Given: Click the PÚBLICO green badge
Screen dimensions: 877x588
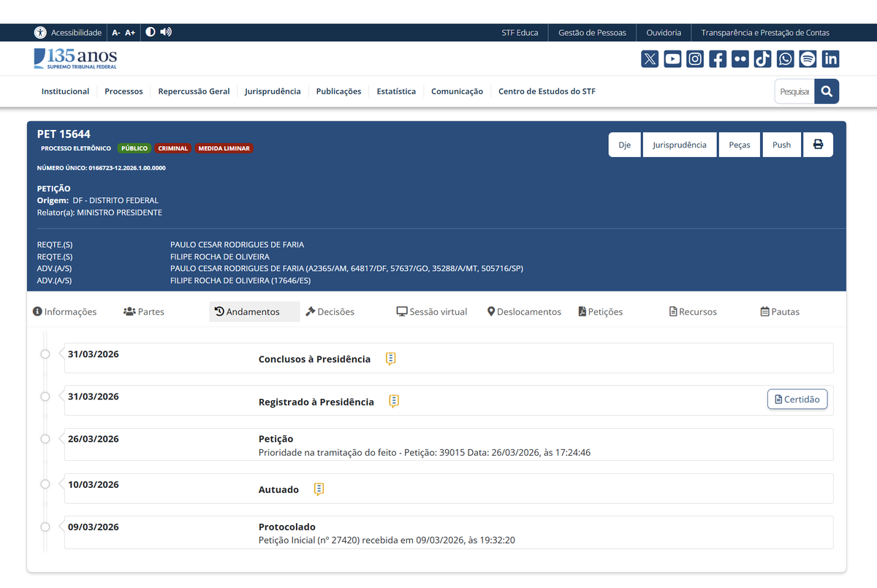Looking at the screenshot, I should click(x=134, y=148).
